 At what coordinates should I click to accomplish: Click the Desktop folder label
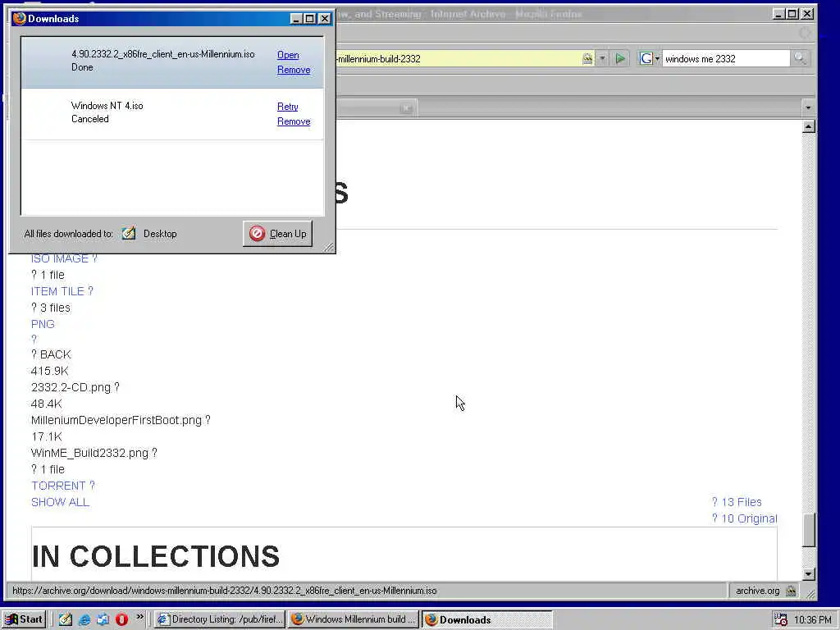pyautogui.click(x=160, y=234)
